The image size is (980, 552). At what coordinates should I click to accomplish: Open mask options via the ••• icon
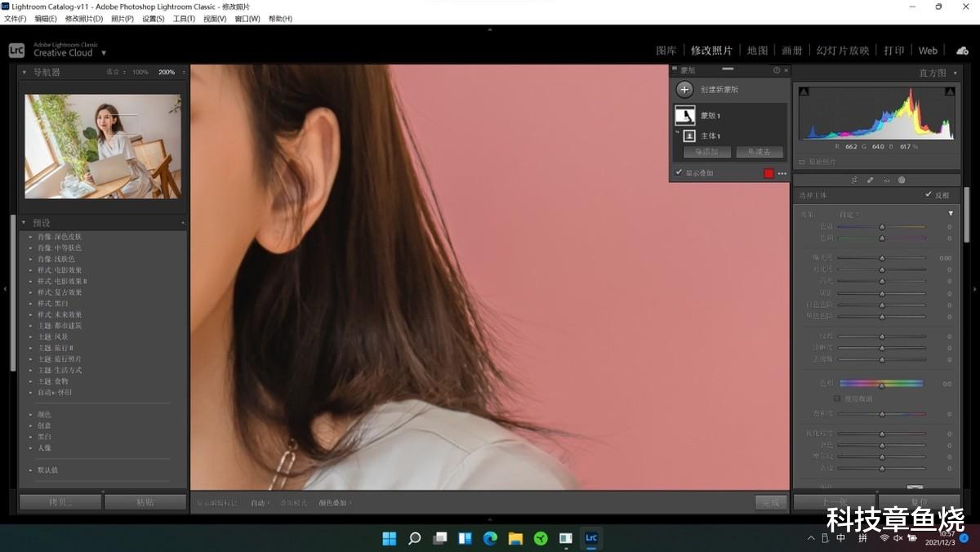click(782, 172)
